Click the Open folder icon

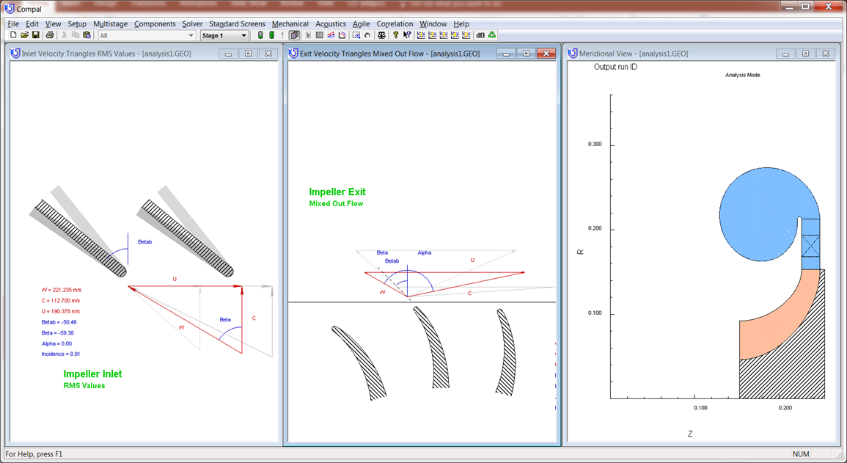(24, 35)
